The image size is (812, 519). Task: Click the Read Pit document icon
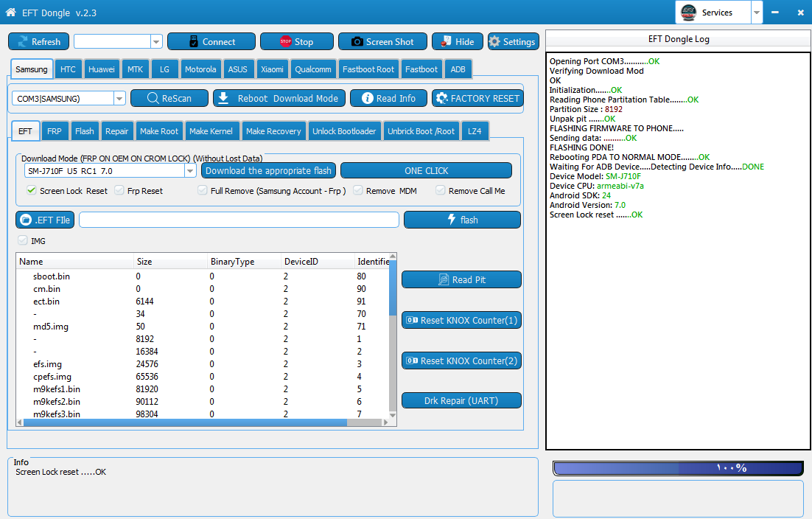point(444,279)
